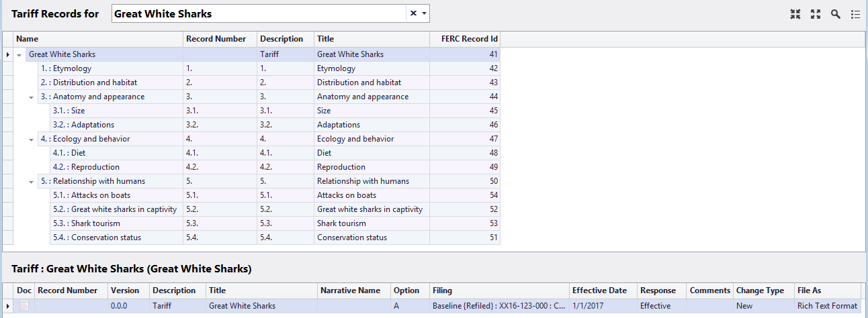The width and height of the screenshot is (868, 318).
Task: Collapse the Relationship with humans node
Action: tap(32, 181)
